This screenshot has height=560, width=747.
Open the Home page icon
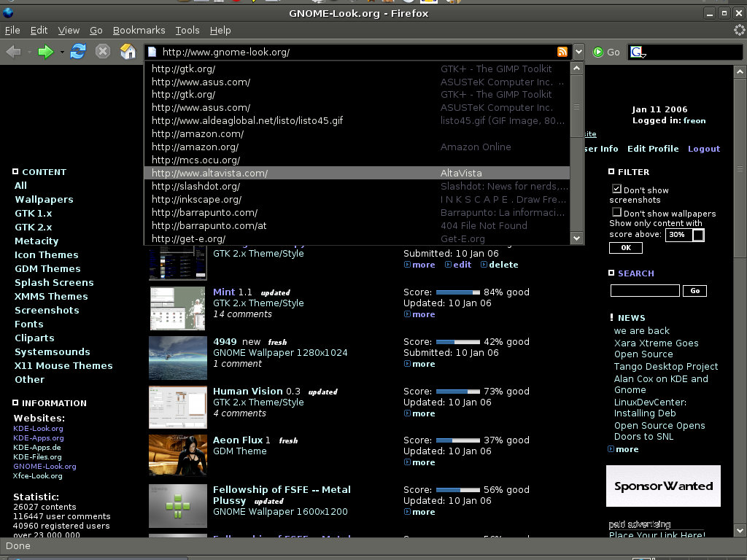[128, 52]
